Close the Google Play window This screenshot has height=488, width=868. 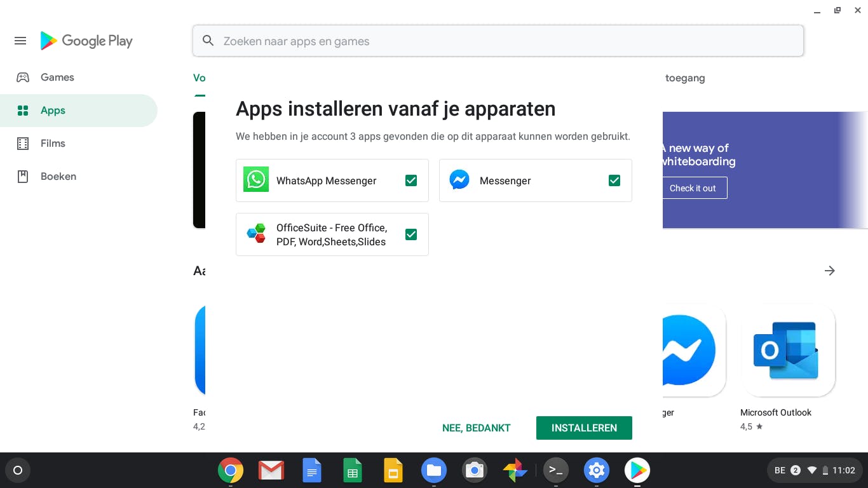(858, 11)
